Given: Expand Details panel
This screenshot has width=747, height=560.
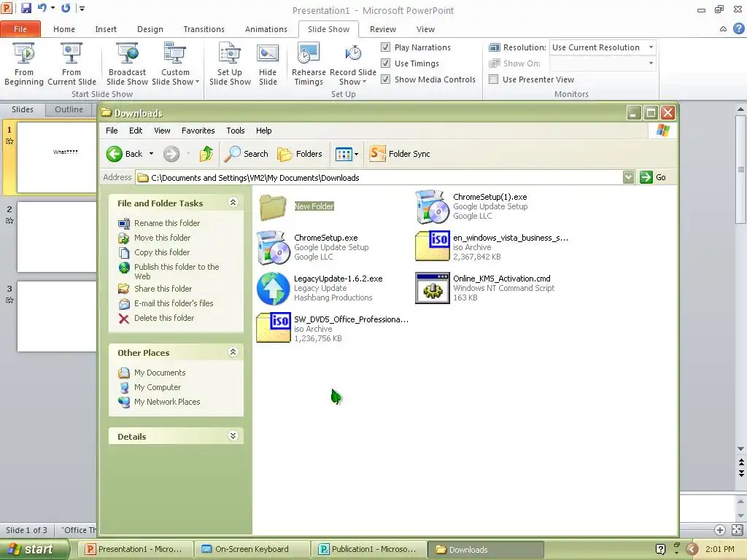Looking at the screenshot, I should tap(233, 436).
